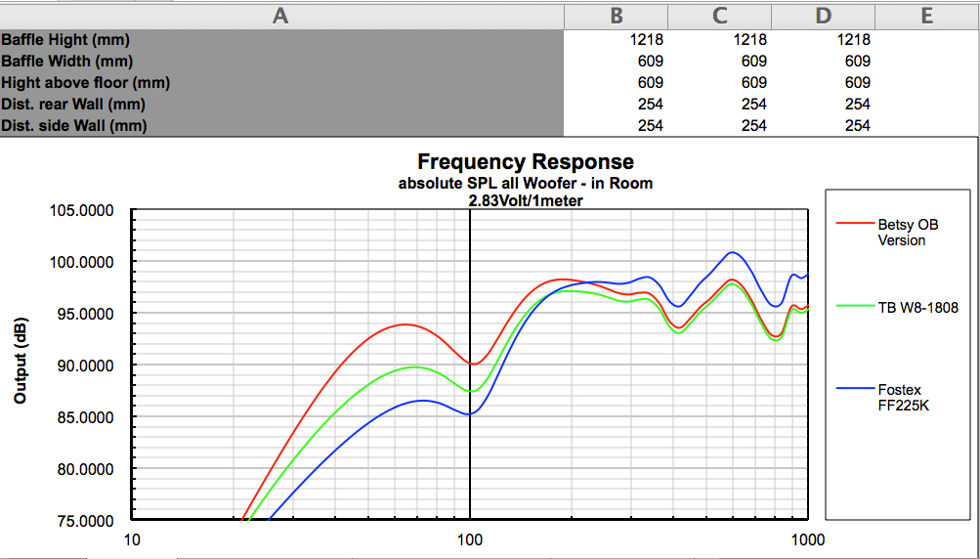Click the 'Hight above floor (mm)' cell
This screenshot has width=980, height=559.
click(281, 82)
